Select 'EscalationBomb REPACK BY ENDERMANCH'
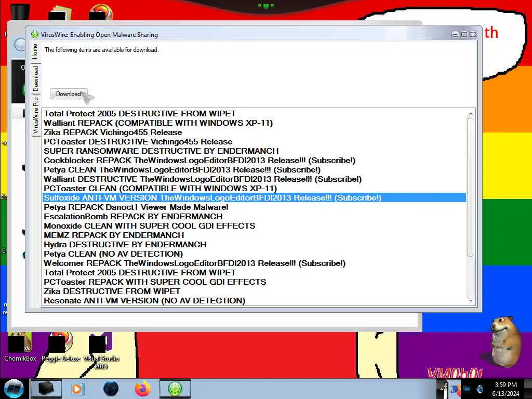 click(x=254, y=217)
